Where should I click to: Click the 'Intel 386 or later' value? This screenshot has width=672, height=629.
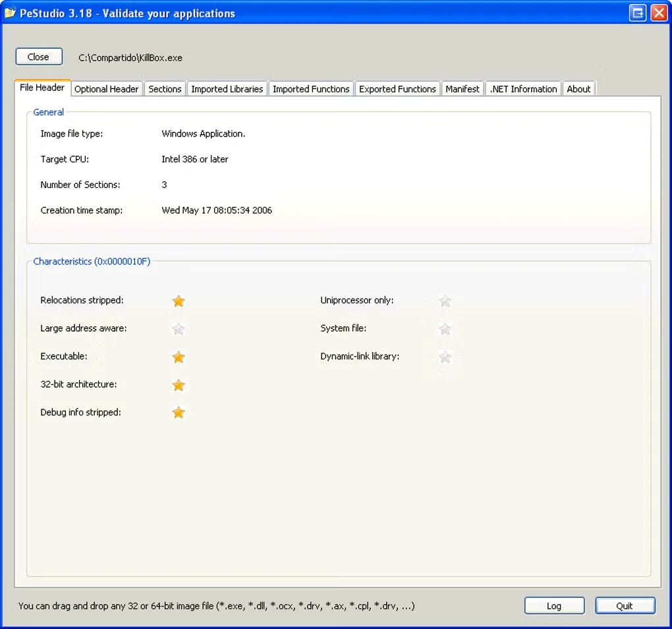pyautogui.click(x=195, y=159)
